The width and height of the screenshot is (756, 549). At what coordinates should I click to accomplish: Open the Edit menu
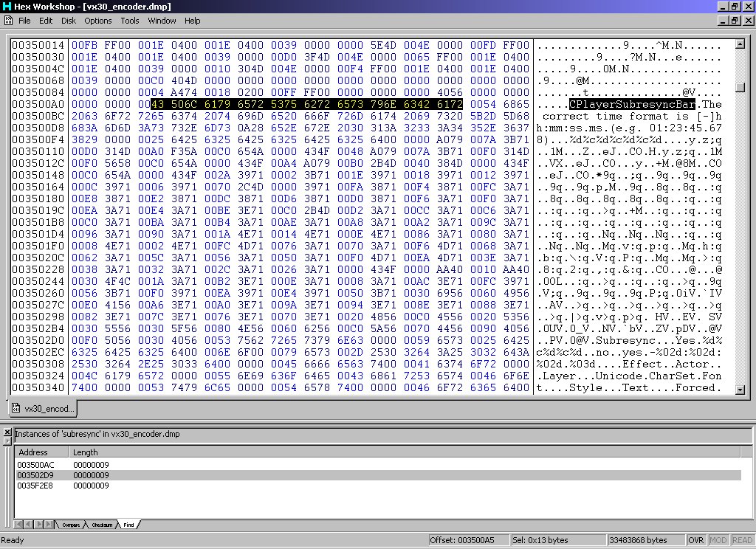46,21
